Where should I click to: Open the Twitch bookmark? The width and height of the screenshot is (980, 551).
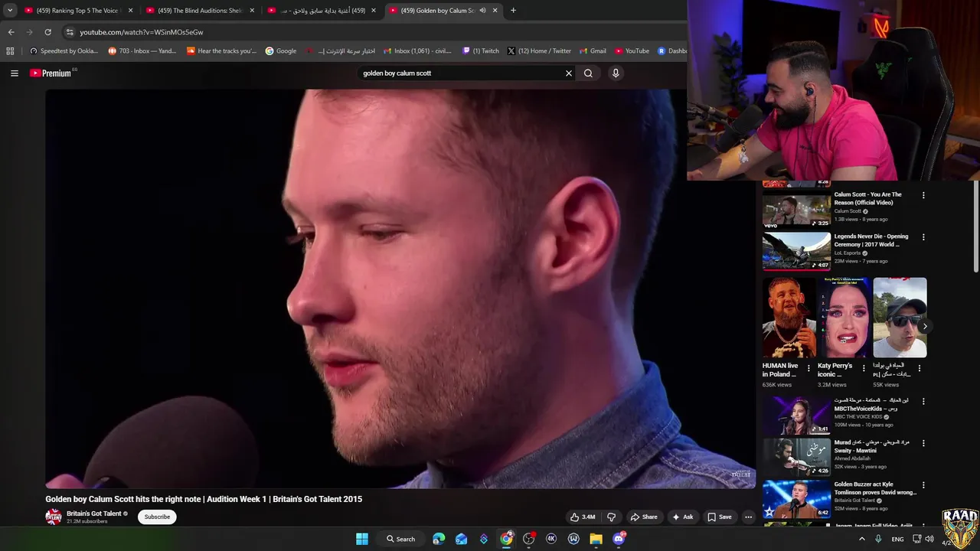pyautogui.click(x=481, y=51)
